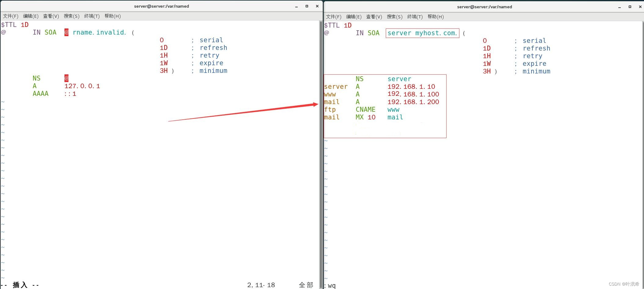Image resolution: width=644 pixels, height=289 pixels.
Task: Click '插入' mode indicator in left window
Action: tap(20, 285)
